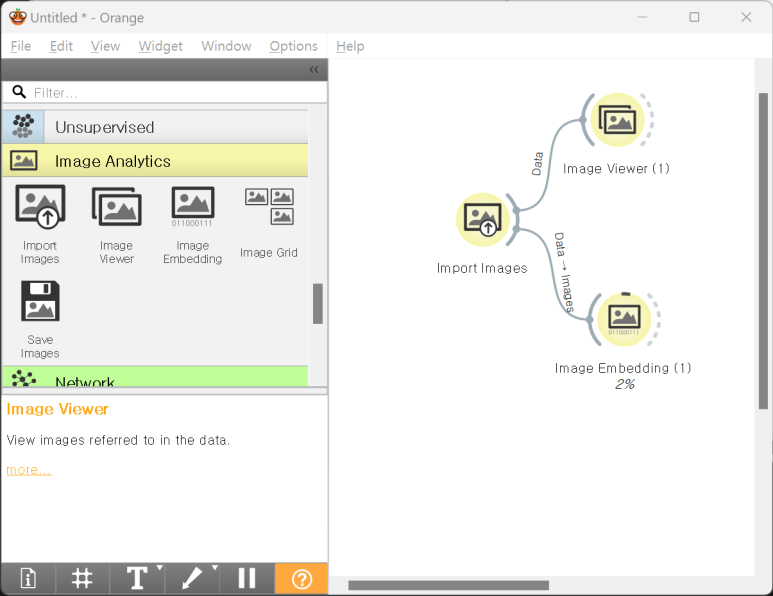Collapse the Image Analytics category
This screenshot has height=596, width=773.
(155, 161)
